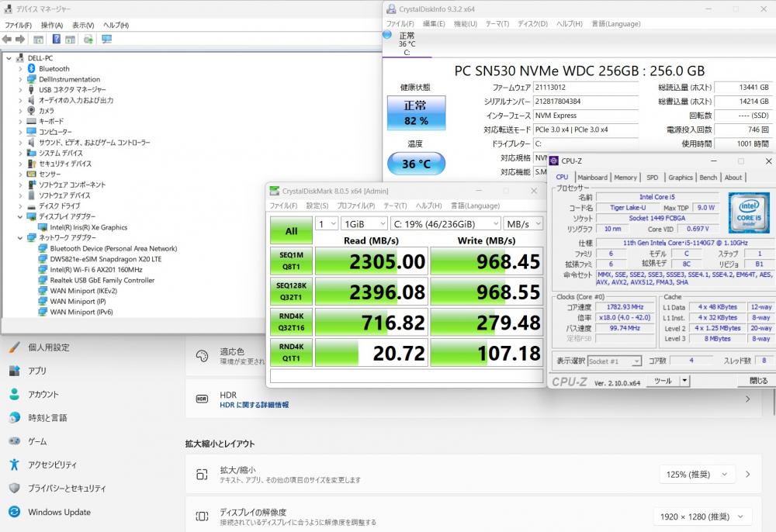Open the test count dropdown showing 1

327,224
